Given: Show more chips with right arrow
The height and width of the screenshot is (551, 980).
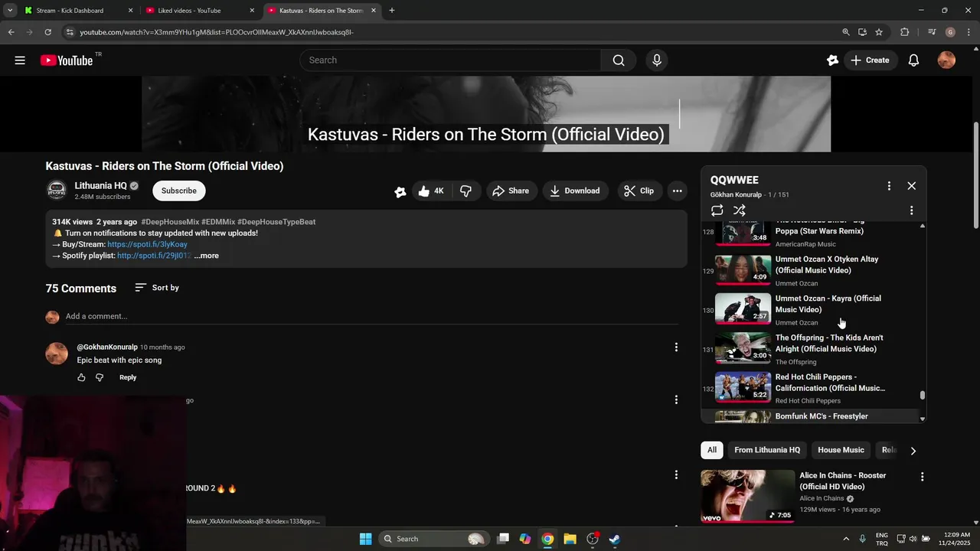Looking at the screenshot, I should 913,451.
